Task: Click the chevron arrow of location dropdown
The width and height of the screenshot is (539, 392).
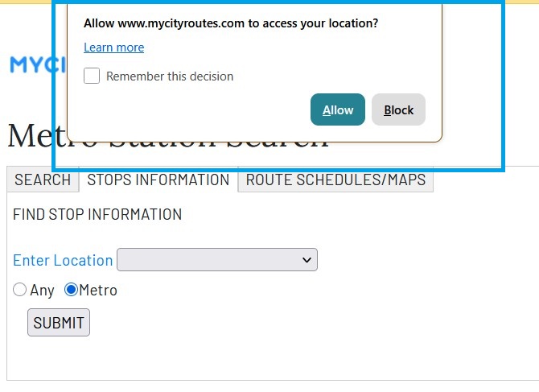Action: 306,260
